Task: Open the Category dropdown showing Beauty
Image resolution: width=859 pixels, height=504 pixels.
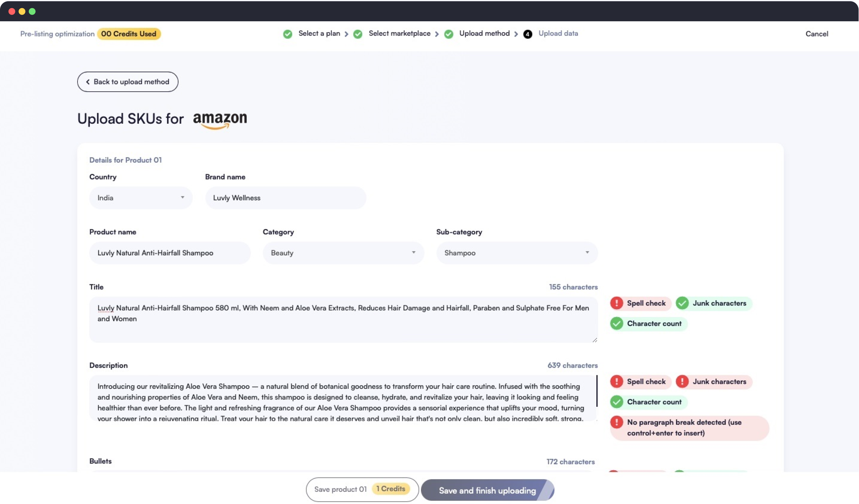Action: [x=343, y=253]
